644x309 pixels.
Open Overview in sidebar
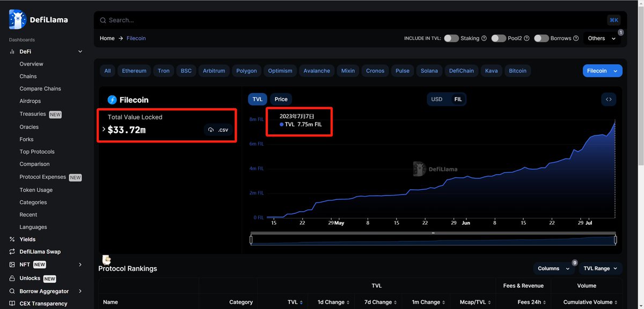[x=32, y=64]
